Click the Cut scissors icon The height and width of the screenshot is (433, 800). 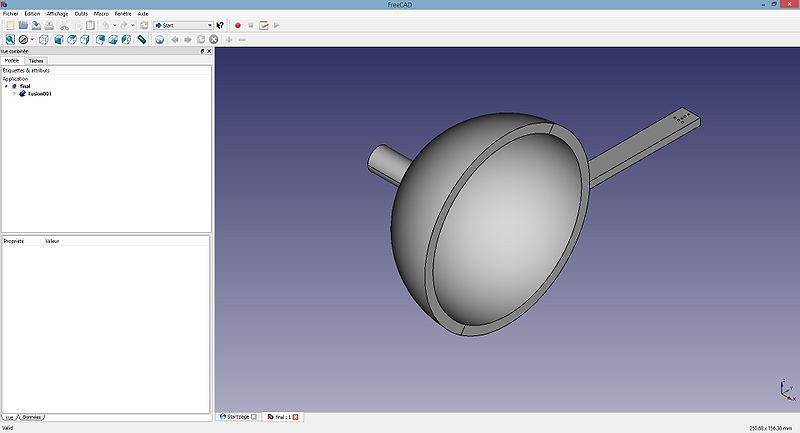pyautogui.click(x=64, y=25)
